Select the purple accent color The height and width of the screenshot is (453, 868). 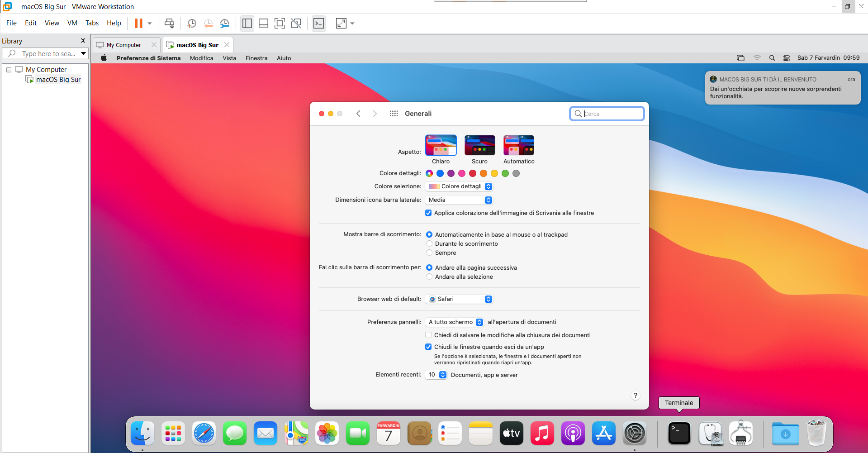(451, 173)
